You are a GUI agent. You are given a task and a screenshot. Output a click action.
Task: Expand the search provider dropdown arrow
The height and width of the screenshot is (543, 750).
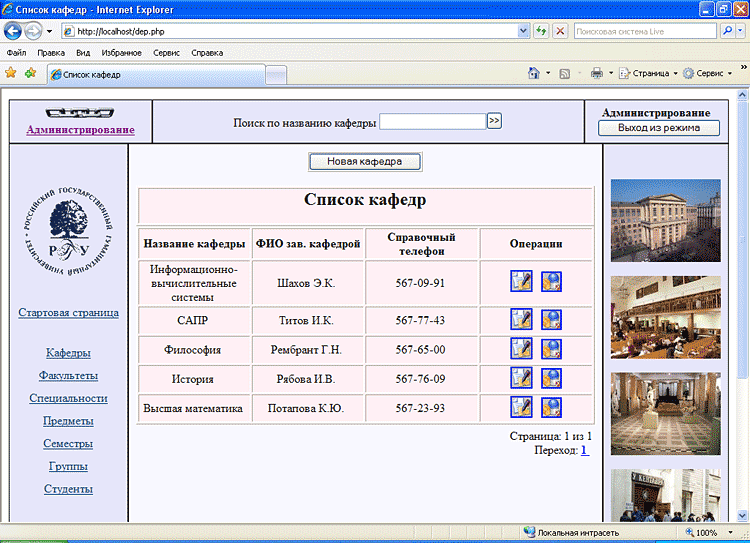pos(739,31)
